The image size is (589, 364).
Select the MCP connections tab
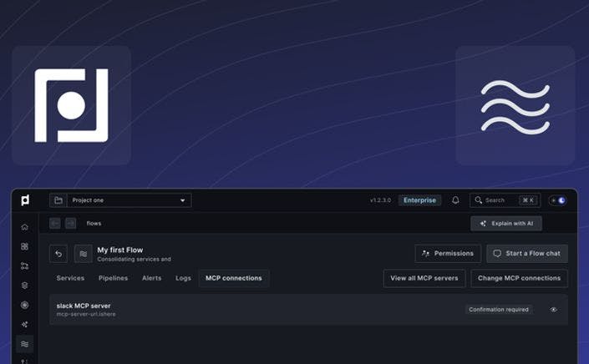pos(234,278)
